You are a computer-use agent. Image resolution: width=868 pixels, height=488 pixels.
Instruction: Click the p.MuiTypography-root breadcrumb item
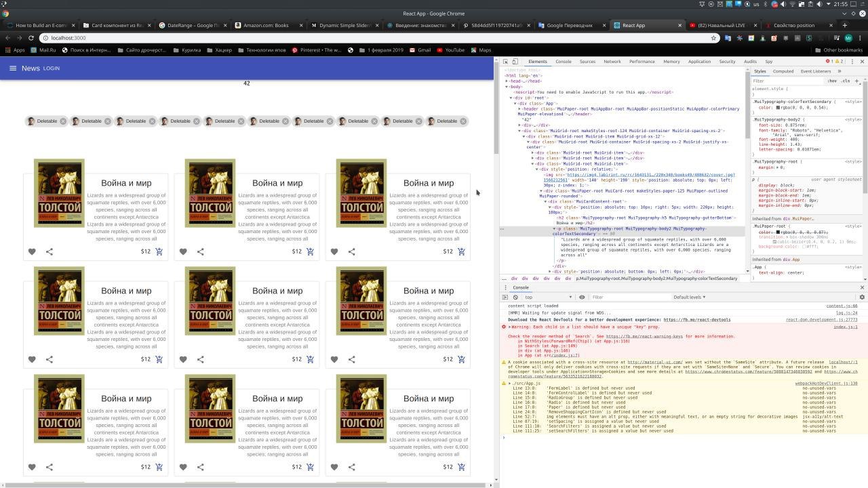pyautogui.click(x=656, y=279)
